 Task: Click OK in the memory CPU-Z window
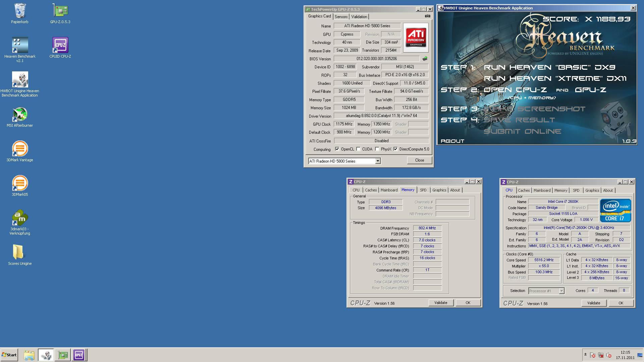point(468,303)
